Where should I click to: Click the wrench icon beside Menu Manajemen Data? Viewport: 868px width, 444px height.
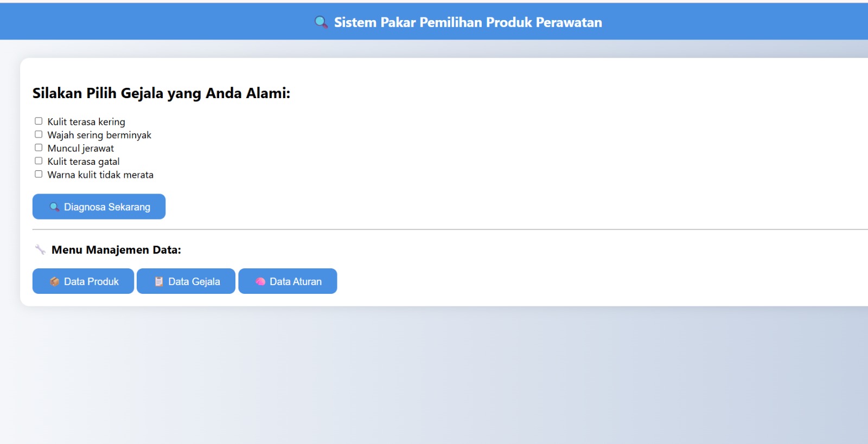pos(40,249)
